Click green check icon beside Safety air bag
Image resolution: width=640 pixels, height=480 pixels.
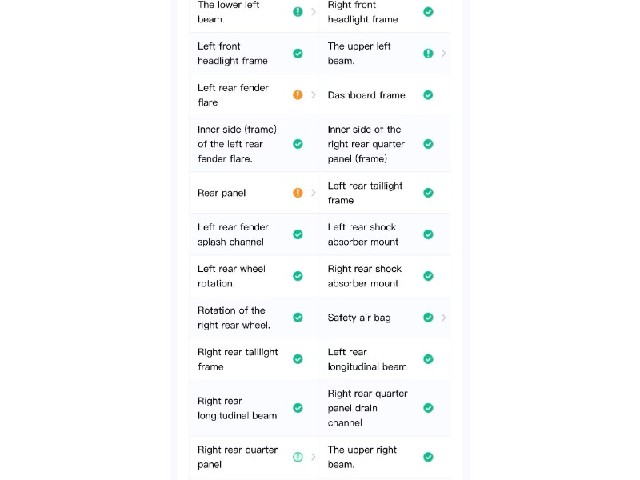pos(428,318)
